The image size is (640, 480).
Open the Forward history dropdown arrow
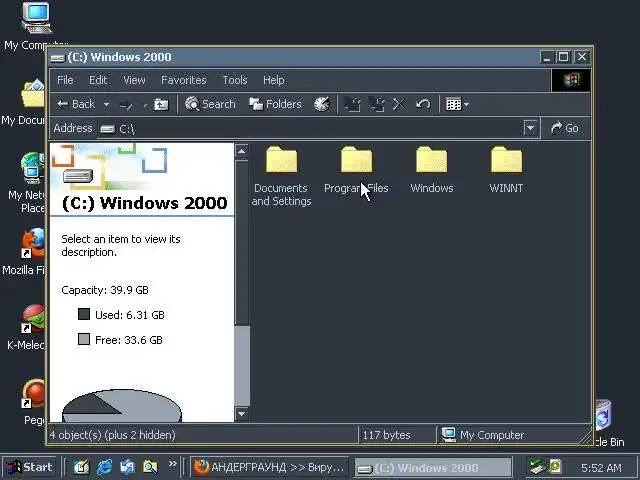click(144, 105)
